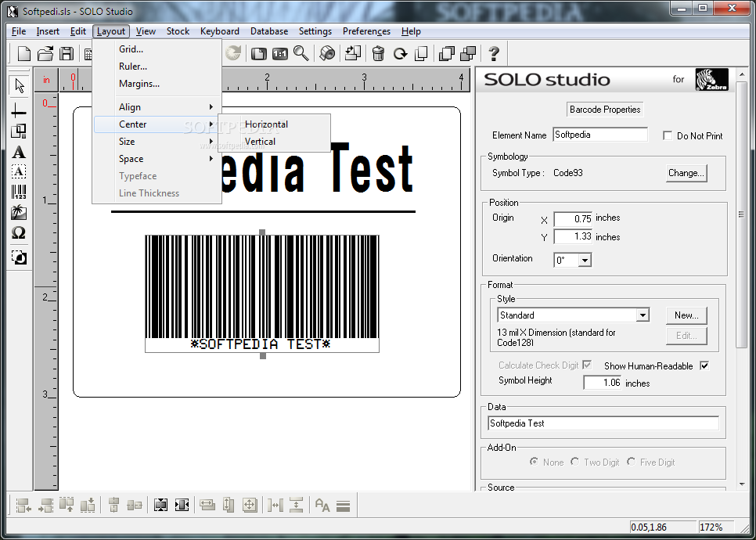Click the 1:1 actual size icon
This screenshot has height=540, width=756.
(x=280, y=53)
